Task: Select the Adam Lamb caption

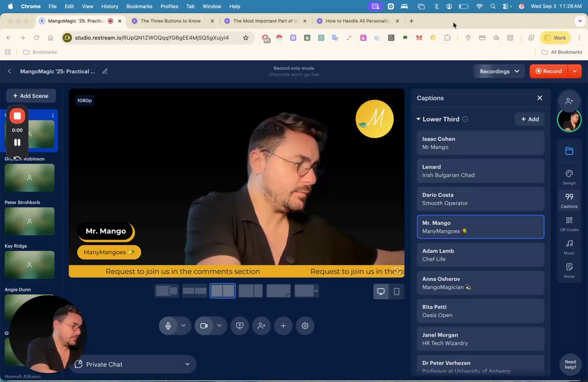Action: 481,255
